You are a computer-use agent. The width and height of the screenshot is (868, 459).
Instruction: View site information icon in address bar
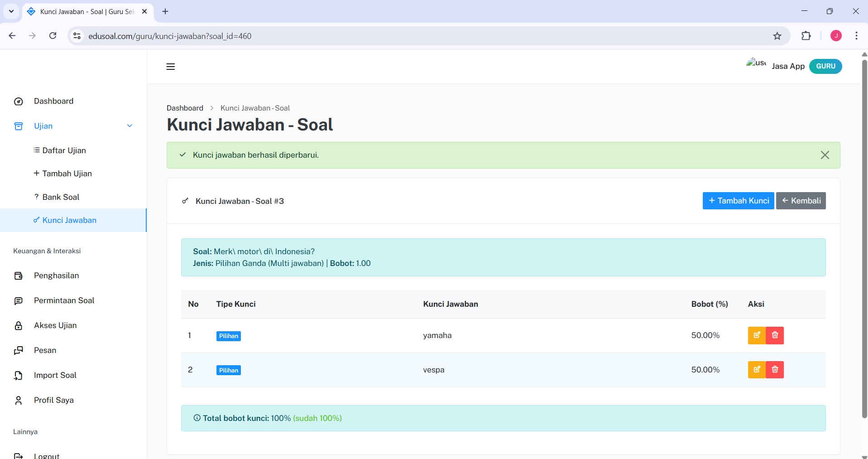pos(77,36)
